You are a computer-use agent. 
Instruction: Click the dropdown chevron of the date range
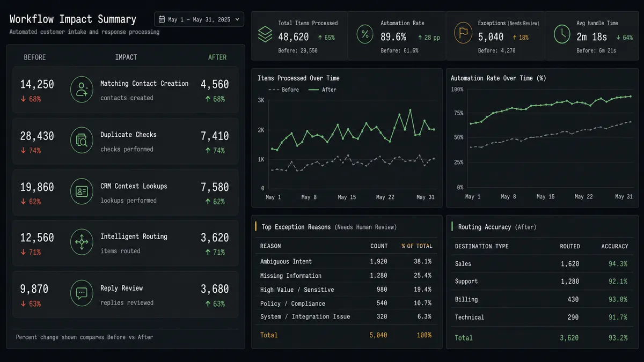pos(237,19)
